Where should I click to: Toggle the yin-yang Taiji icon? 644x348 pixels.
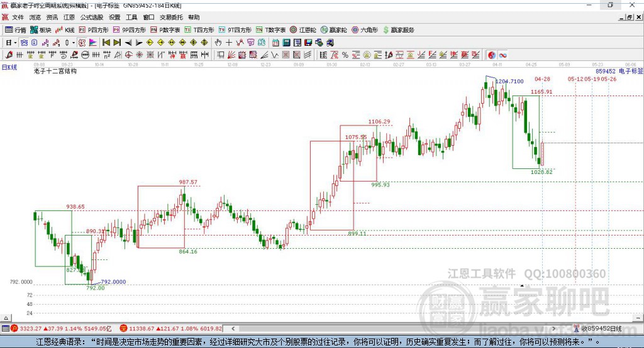tap(492, 55)
